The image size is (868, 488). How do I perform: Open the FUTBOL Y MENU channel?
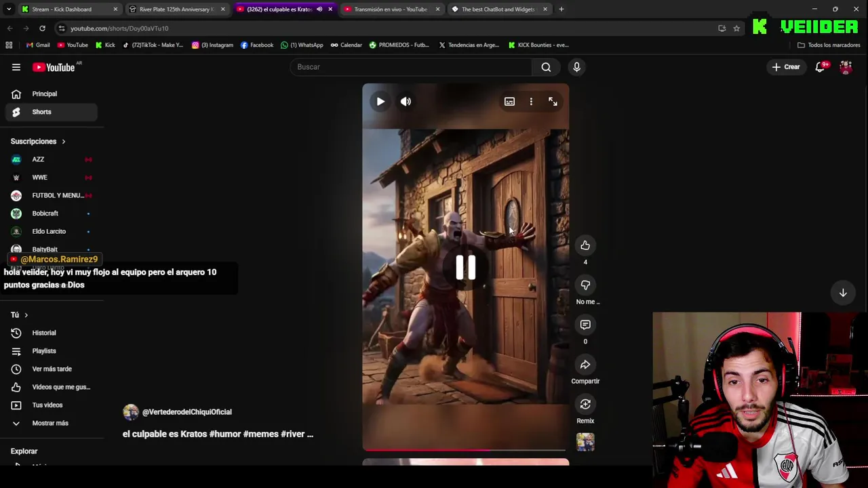tap(52, 195)
